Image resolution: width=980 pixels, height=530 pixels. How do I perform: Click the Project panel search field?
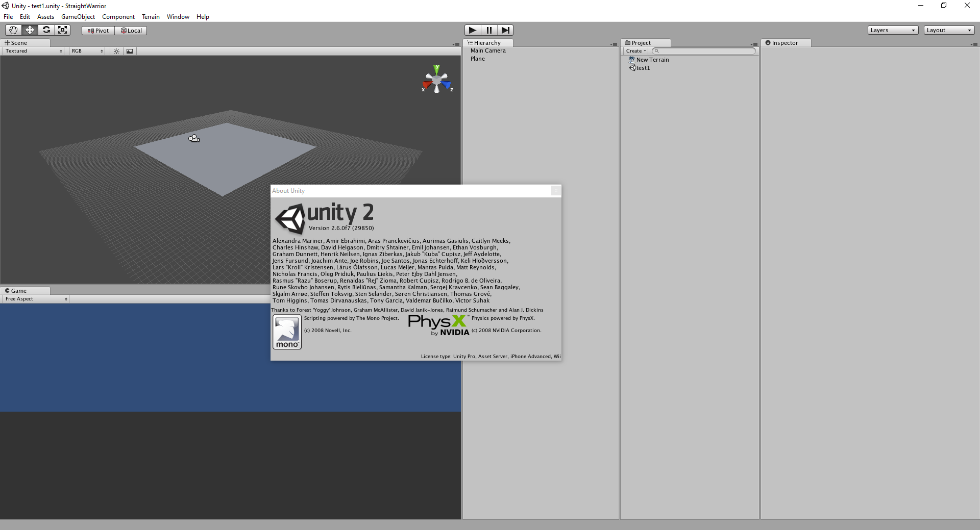tap(704, 51)
